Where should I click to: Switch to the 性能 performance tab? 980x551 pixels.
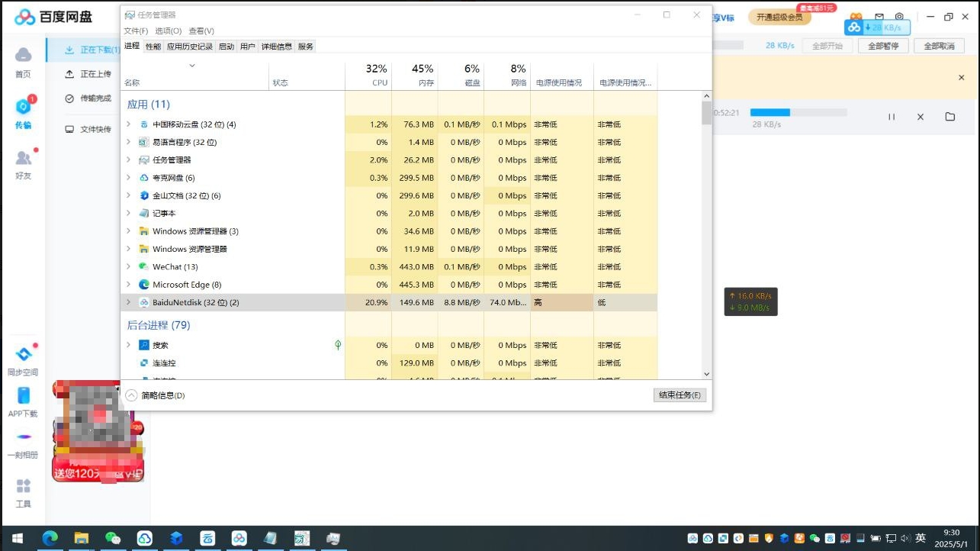pyautogui.click(x=153, y=47)
